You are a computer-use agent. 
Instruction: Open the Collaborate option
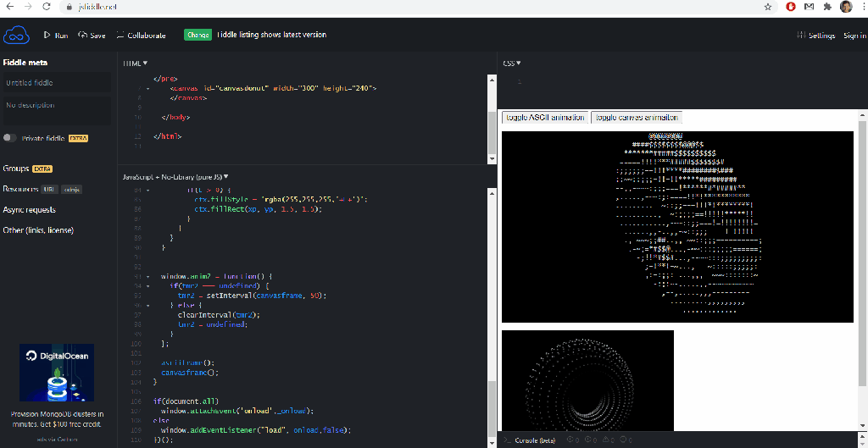click(141, 36)
